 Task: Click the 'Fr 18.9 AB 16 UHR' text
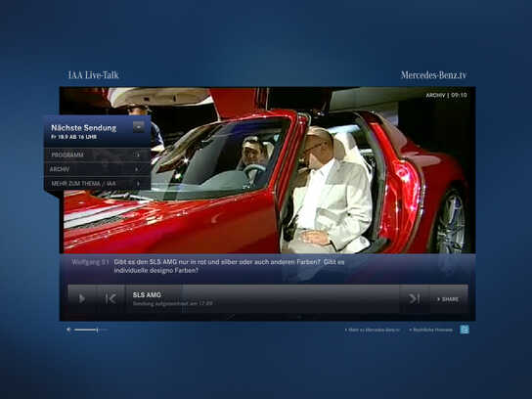point(74,137)
